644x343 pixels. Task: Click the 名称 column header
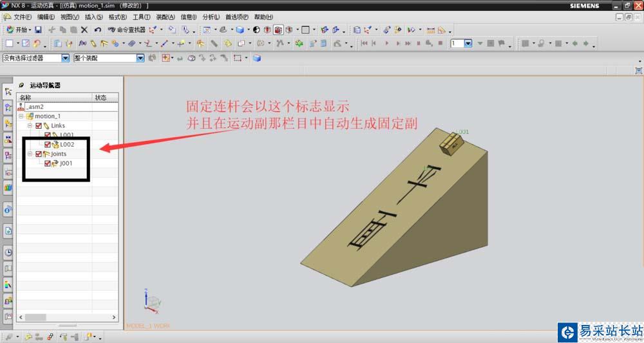tap(54, 97)
